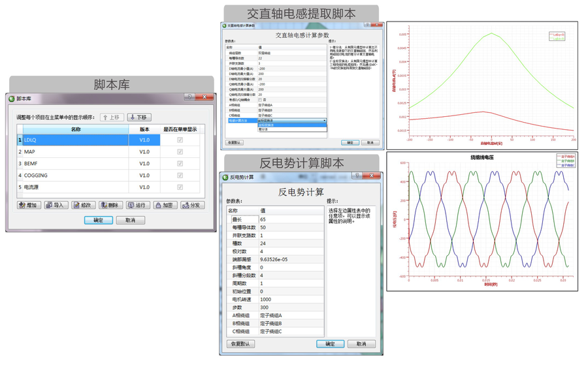Confirm with 确定 in the 脚本库 dialog
The height and width of the screenshot is (374, 588).
[x=98, y=221]
